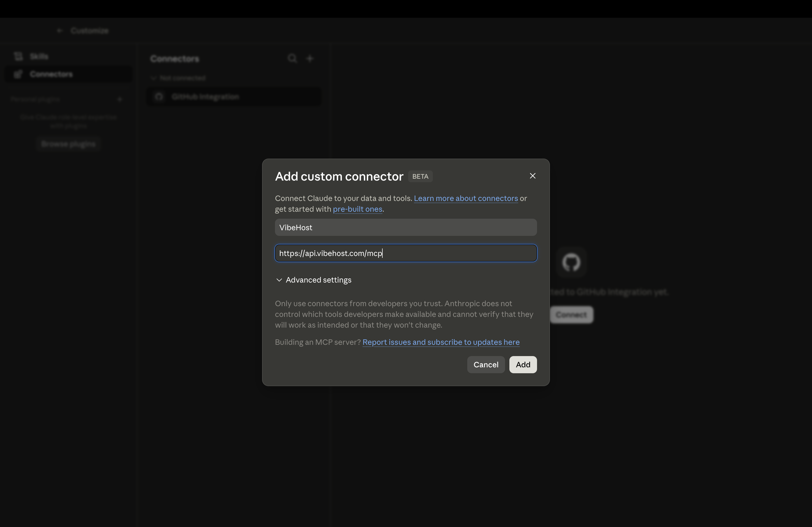Add a personal plugin with plus icon
The image size is (812, 527).
(x=120, y=99)
